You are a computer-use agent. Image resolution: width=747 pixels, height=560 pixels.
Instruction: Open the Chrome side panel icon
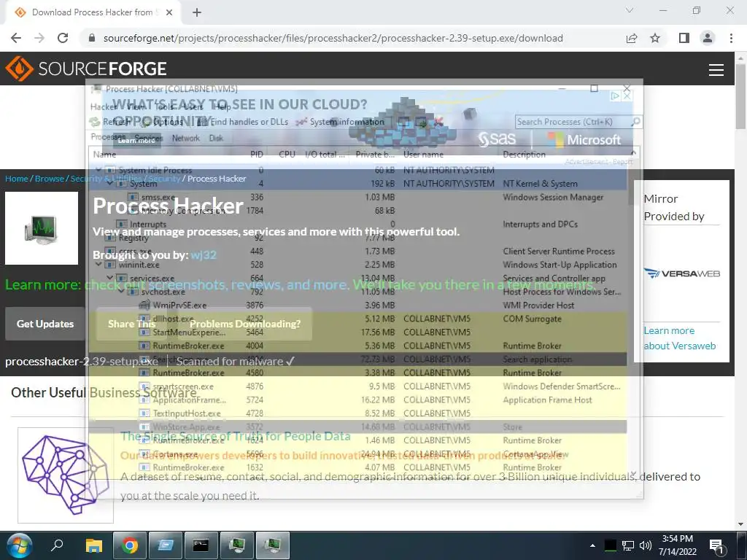(x=684, y=38)
